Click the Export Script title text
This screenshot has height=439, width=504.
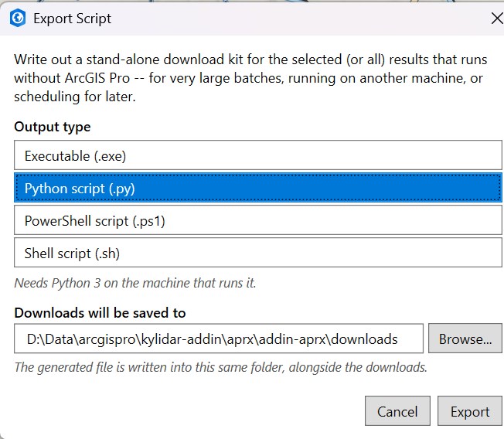pos(73,19)
